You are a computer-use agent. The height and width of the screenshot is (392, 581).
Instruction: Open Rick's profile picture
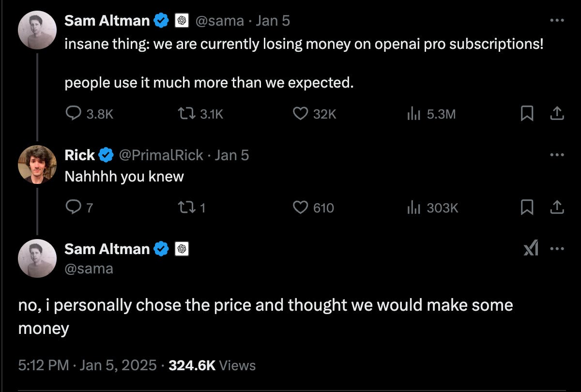[x=37, y=165]
